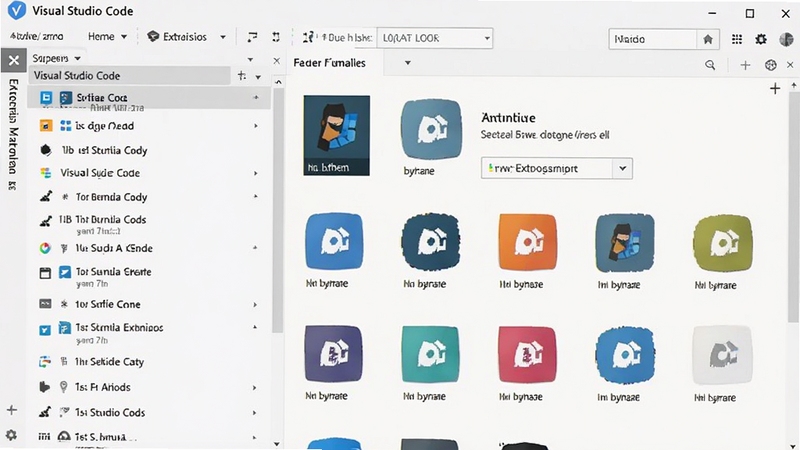Click the plus button at panel top right

[775, 89]
